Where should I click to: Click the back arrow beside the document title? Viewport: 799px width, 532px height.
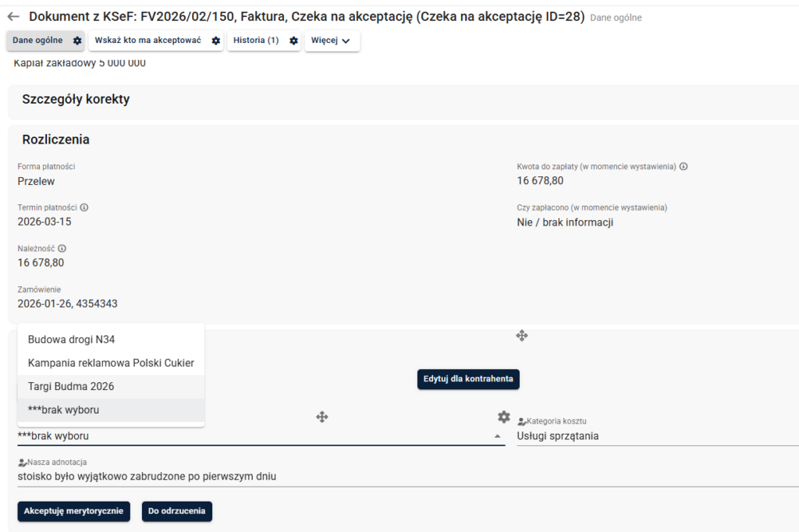click(x=13, y=16)
